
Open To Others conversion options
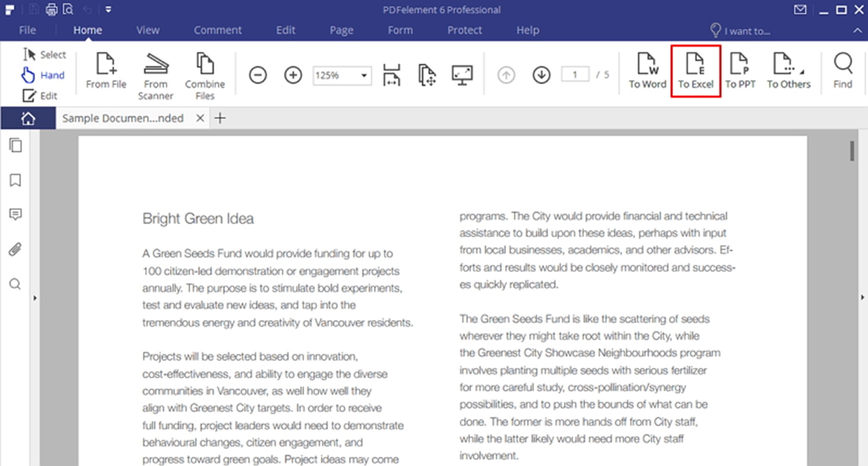(789, 70)
